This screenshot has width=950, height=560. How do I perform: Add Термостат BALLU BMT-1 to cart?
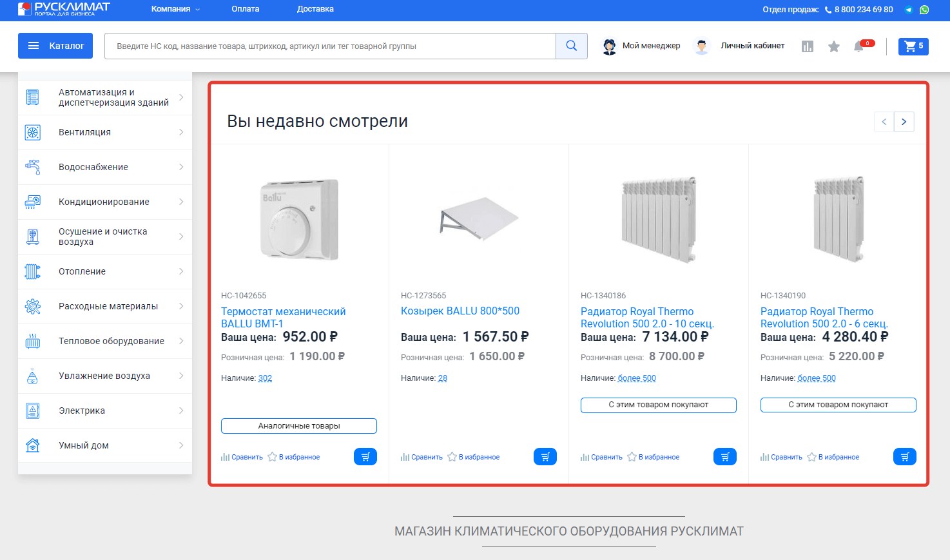pos(365,457)
